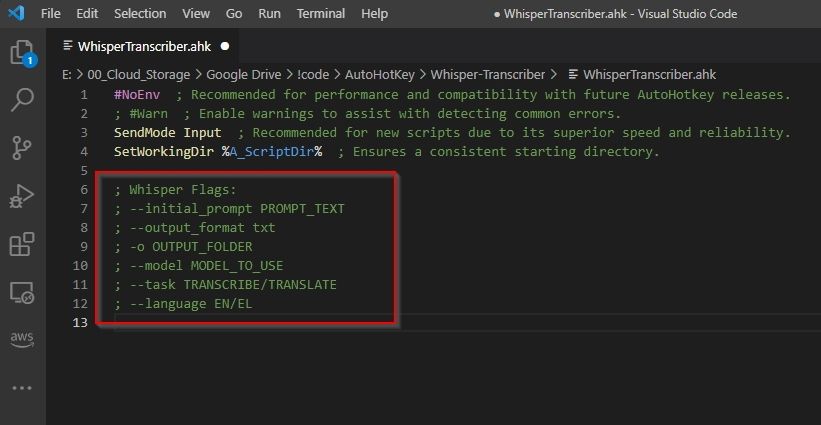This screenshot has width=821, height=425.
Task: Open the Go menu
Action: (x=234, y=14)
